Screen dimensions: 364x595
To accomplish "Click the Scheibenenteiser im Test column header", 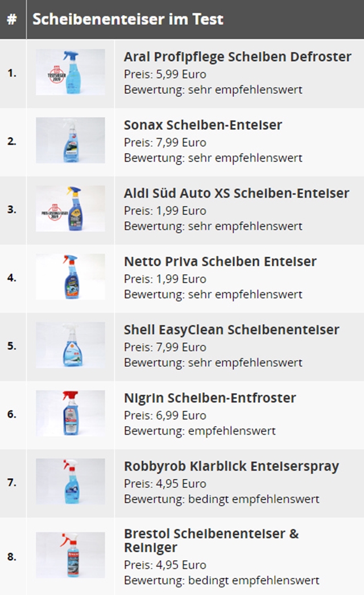I will tap(128, 19).
